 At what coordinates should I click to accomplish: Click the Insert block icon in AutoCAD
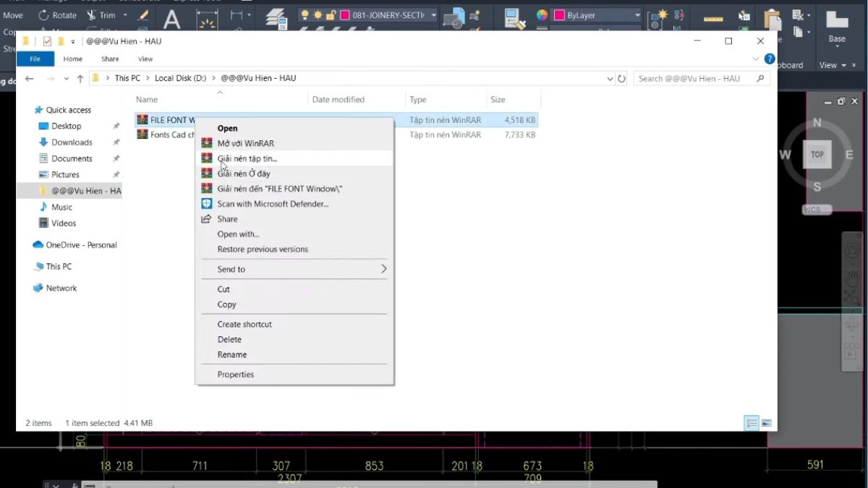pyautogui.click(x=454, y=18)
